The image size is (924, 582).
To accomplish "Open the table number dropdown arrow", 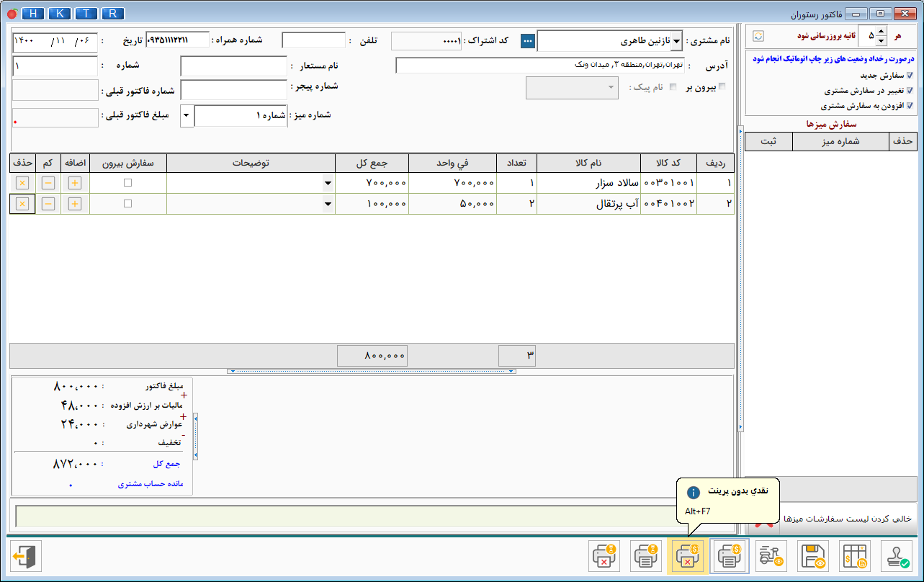I will click(187, 116).
